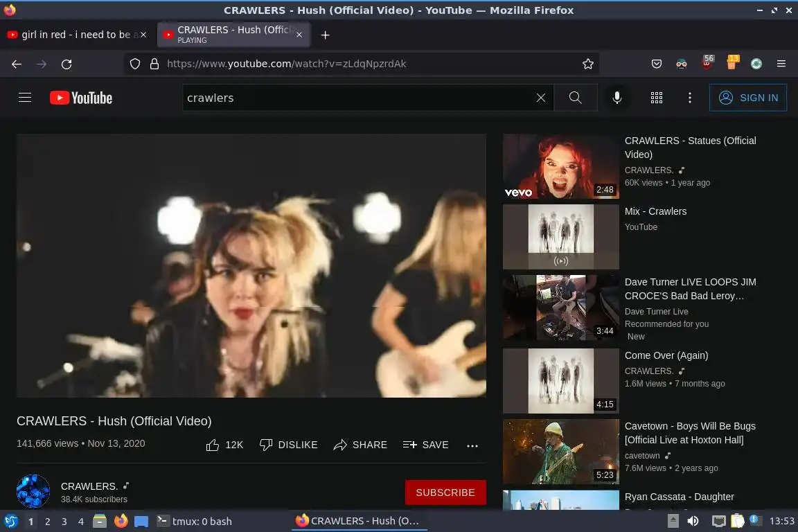Bookmark this page with the star icon

click(588, 64)
